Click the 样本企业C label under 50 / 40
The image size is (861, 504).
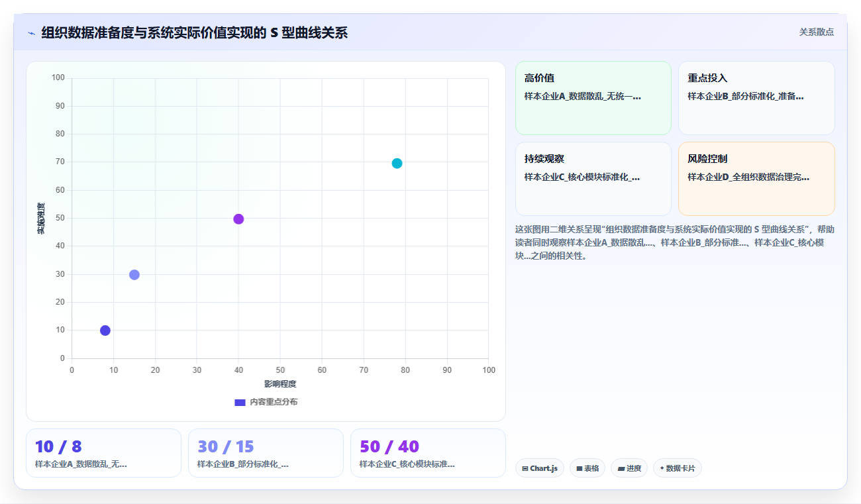407,464
